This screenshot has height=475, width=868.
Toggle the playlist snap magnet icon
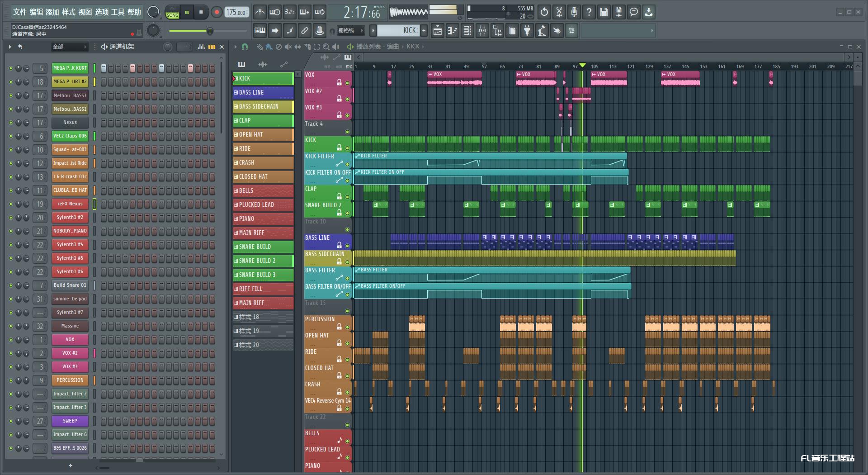click(x=245, y=47)
